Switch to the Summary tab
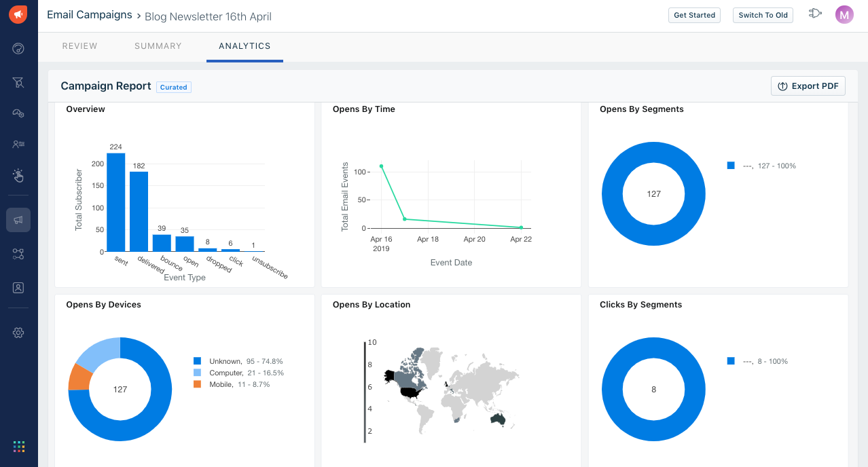Screen dimensions: 868x467 point(158,46)
